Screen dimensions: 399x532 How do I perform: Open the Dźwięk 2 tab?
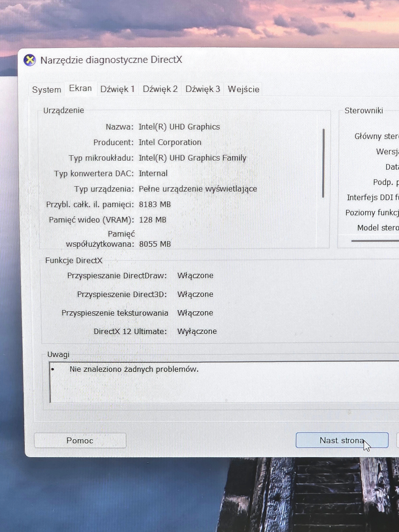click(x=160, y=89)
